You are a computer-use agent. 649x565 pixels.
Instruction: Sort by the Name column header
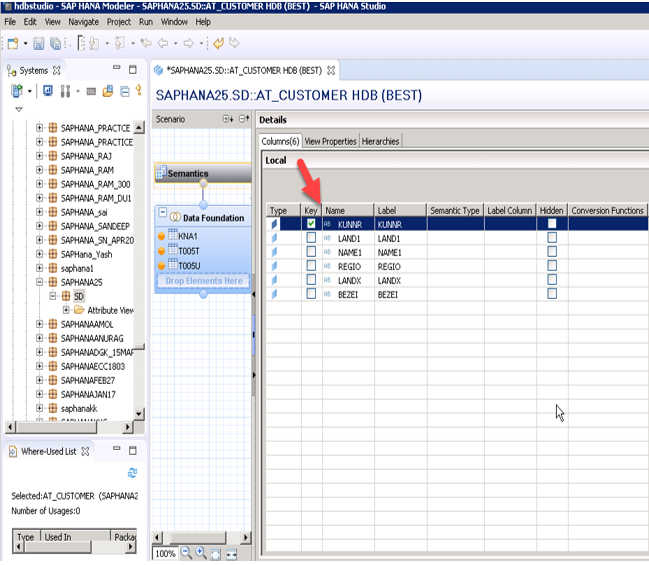[348, 210]
